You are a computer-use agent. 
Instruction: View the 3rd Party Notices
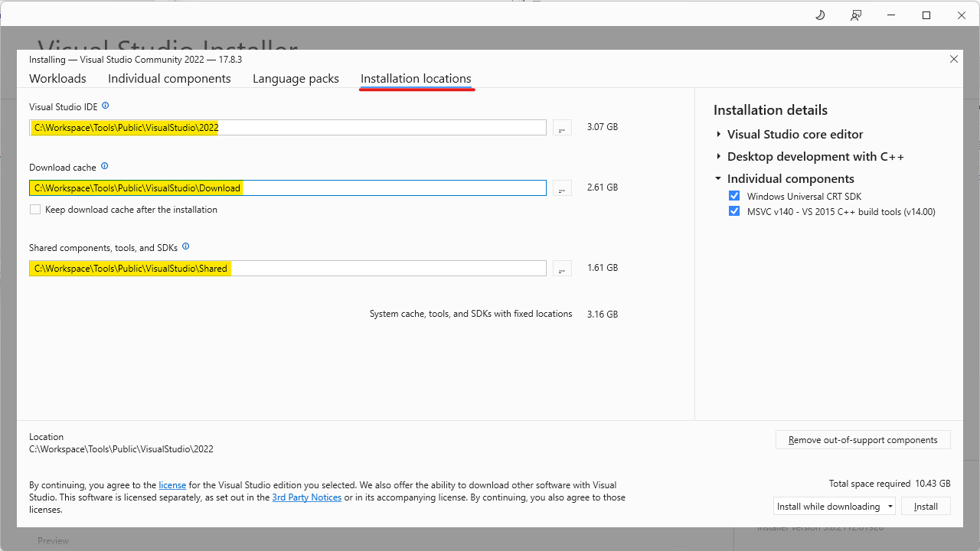click(306, 497)
